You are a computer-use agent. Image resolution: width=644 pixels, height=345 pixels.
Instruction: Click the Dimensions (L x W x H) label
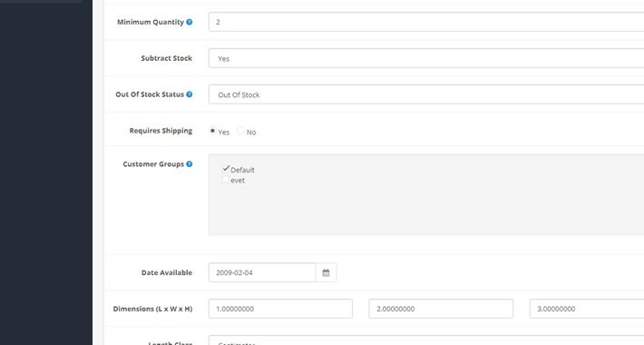[152, 309]
